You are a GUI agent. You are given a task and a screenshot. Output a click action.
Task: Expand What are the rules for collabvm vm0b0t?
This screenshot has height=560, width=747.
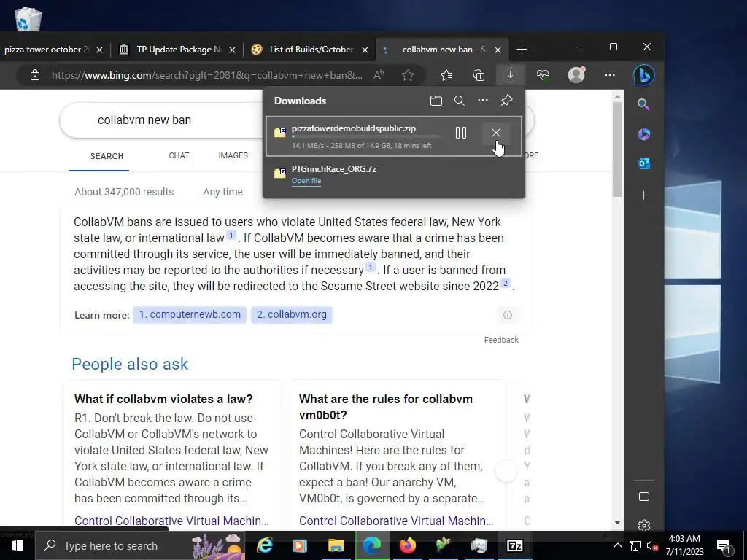tap(386, 407)
